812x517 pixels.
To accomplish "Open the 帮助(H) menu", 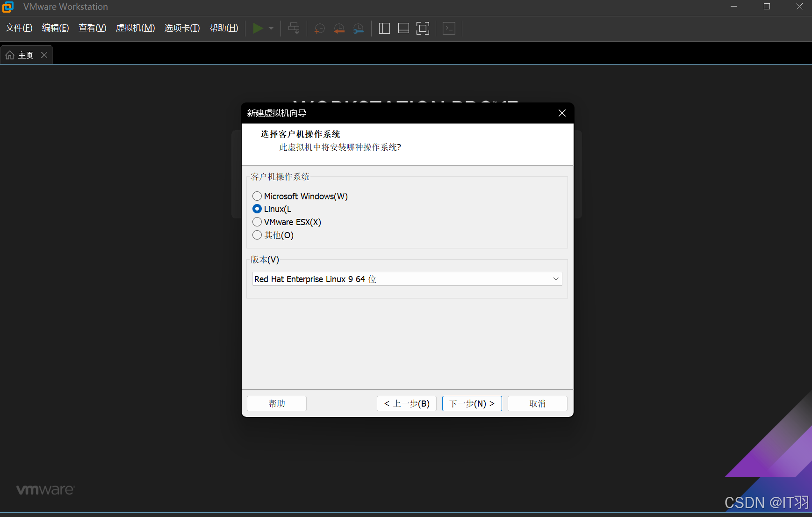I will (224, 28).
